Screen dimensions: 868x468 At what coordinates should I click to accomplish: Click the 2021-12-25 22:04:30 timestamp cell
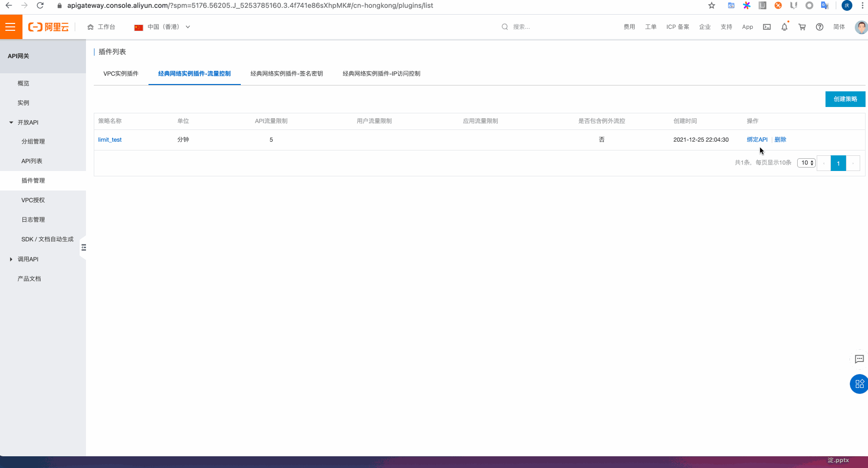[701, 140]
